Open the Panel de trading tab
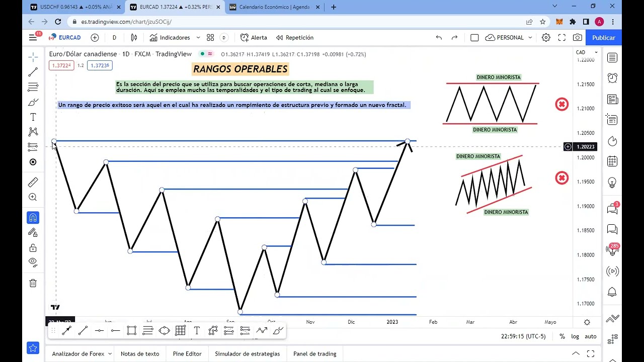The width and height of the screenshot is (644, 362). 314,354
